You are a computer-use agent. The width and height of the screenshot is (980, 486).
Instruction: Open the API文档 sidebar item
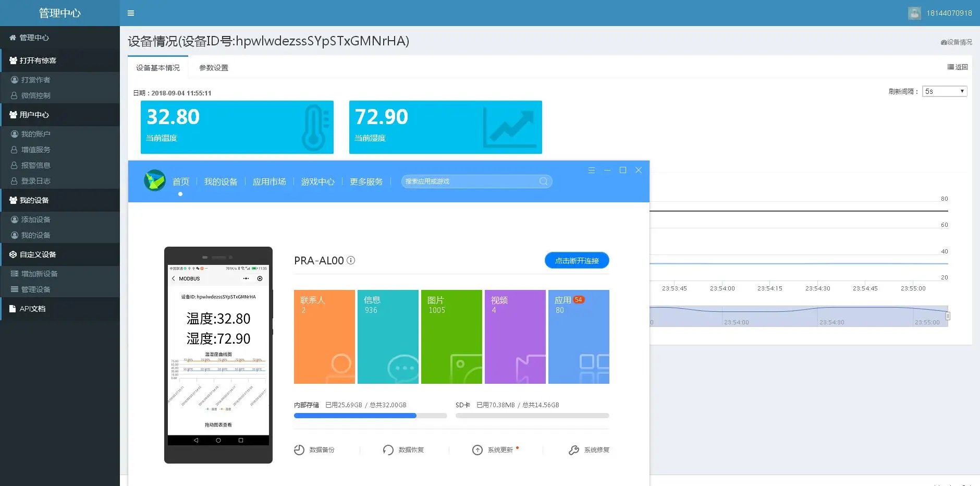tap(60, 309)
